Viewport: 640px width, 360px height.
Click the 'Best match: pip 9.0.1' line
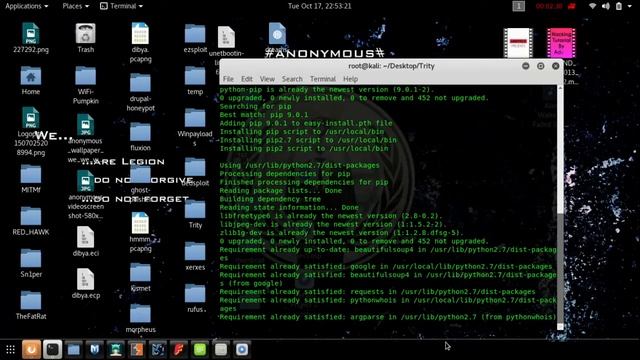tap(264, 115)
